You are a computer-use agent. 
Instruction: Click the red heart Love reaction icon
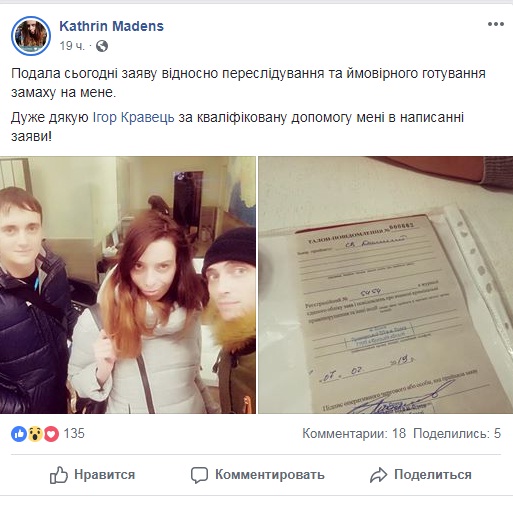51,434
